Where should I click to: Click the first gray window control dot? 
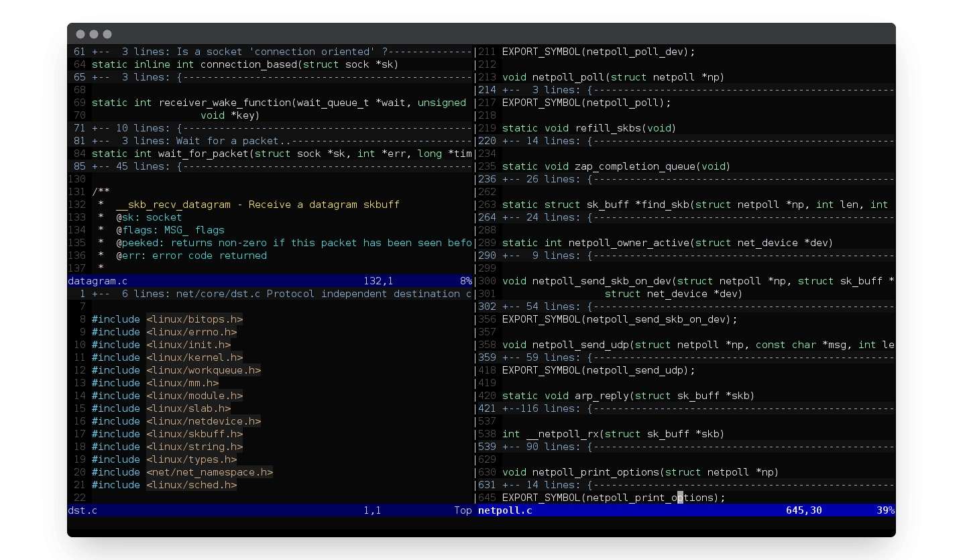80,34
